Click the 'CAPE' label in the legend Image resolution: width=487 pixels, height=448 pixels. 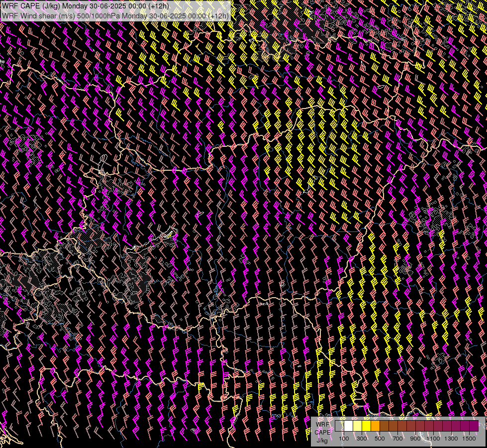click(322, 433)
